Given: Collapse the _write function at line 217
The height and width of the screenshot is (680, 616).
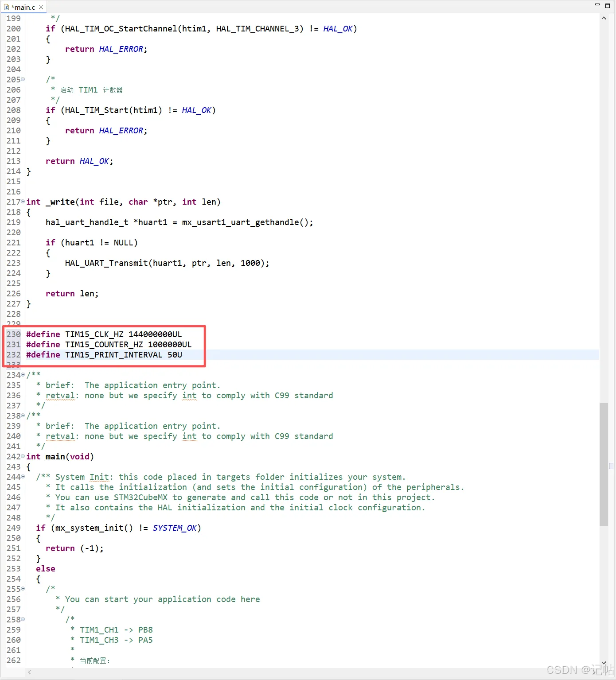Looking at the screenshot, I should coord(23,202).
